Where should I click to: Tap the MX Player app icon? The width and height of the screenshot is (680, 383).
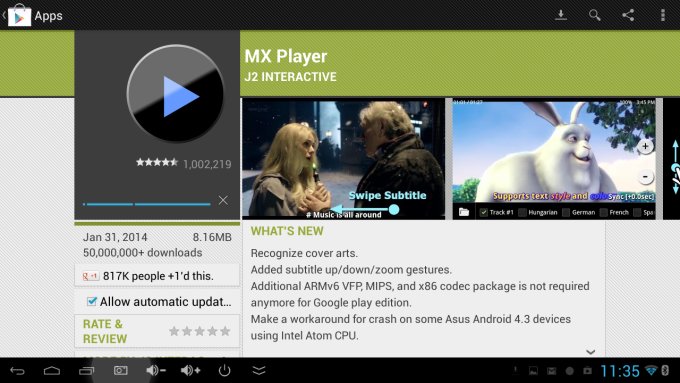coord(175,93)
